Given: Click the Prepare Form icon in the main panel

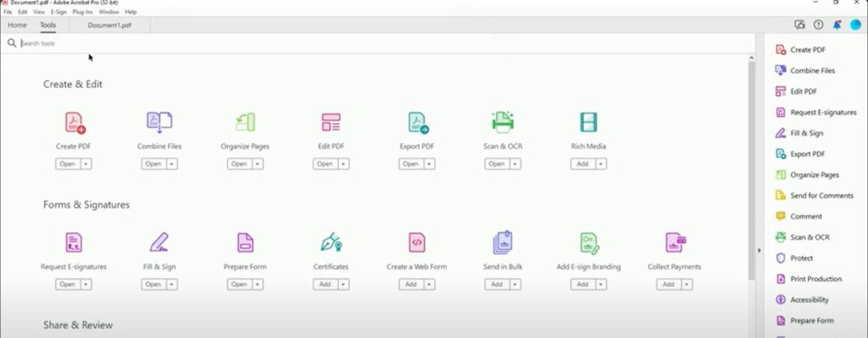Looking at the screenshot, I should [245, 242].
